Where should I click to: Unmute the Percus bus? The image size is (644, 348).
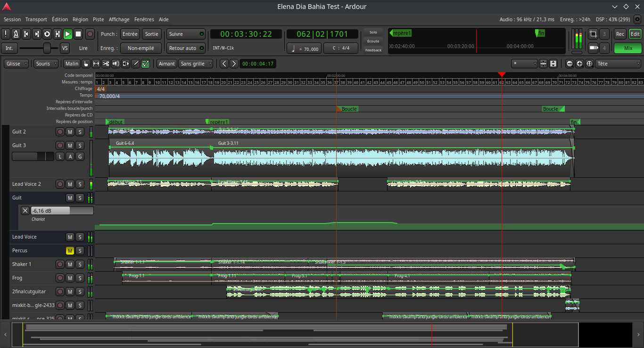(70, 250)
